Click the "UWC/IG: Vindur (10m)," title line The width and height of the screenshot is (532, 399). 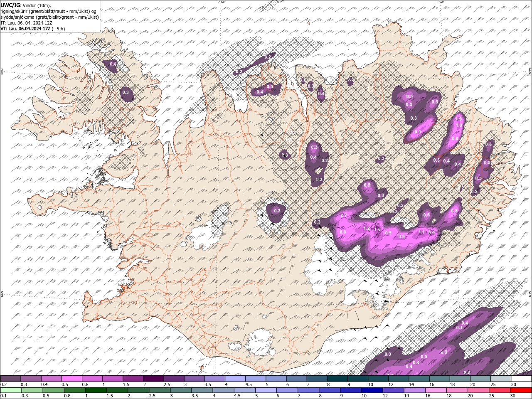(26, 5)
